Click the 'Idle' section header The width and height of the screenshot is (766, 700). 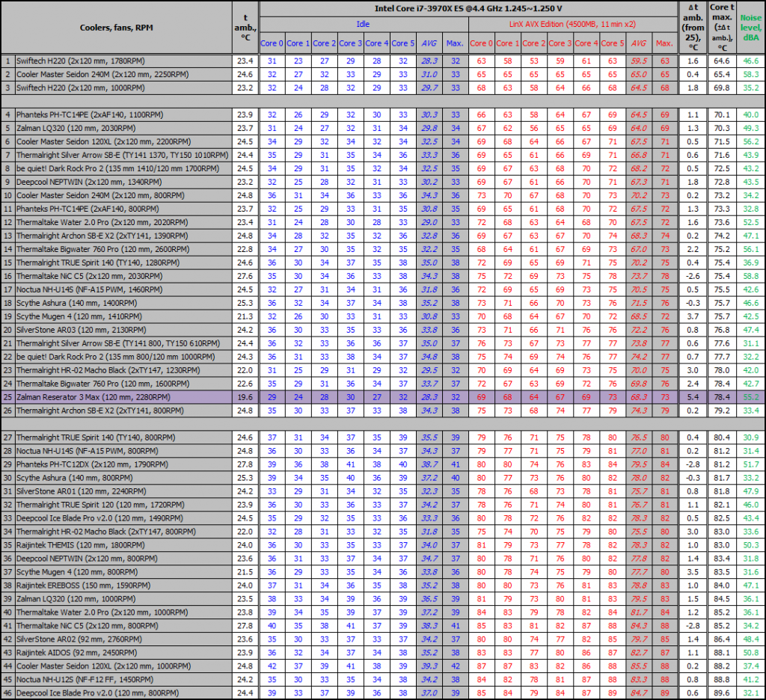(x=363, y=24)
